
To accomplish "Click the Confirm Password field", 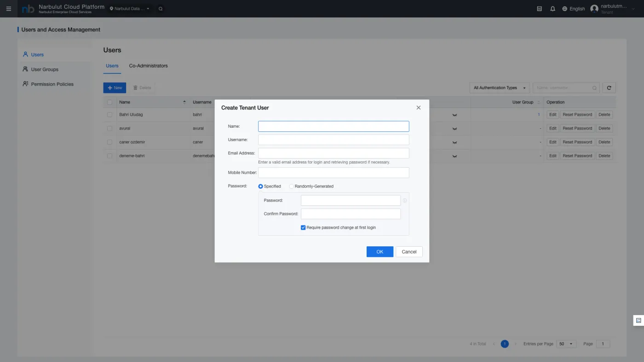I will click(x=351, y=214).
